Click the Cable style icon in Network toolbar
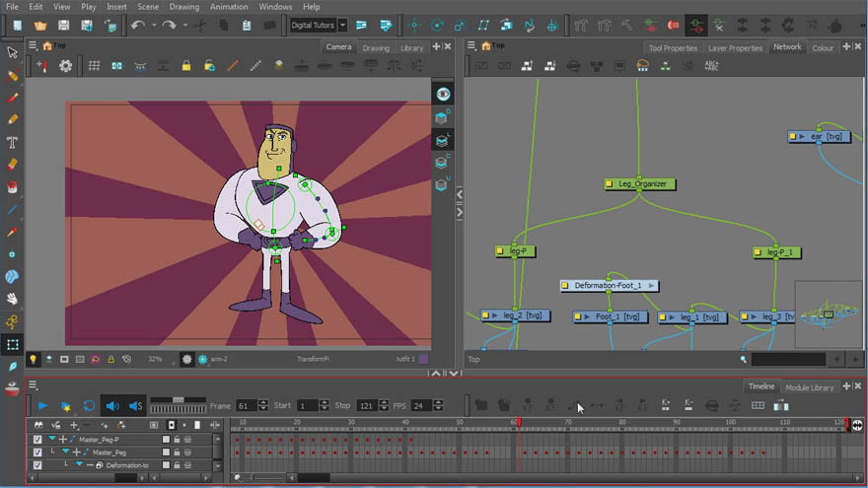 642,66
